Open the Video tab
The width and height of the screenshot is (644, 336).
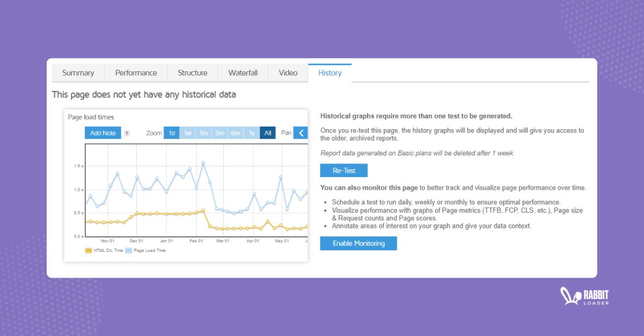(x=288, y=73)
